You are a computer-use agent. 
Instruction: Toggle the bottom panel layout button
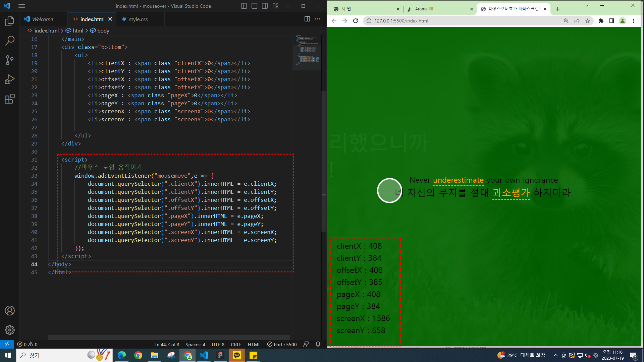(254, 6)
